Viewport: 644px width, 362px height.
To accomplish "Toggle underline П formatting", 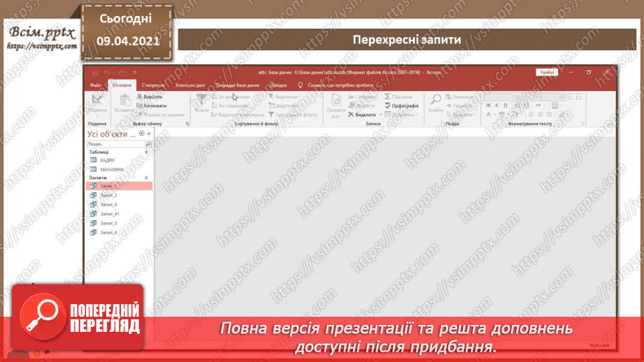I will pyautogui.click(x=506, y=106).
